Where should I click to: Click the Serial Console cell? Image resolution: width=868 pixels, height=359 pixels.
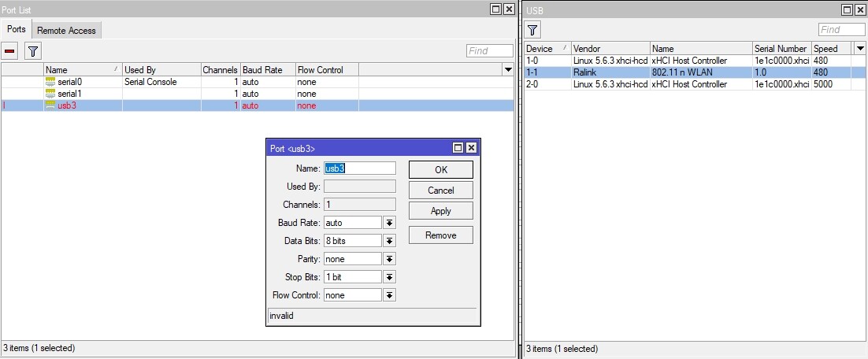150,82
